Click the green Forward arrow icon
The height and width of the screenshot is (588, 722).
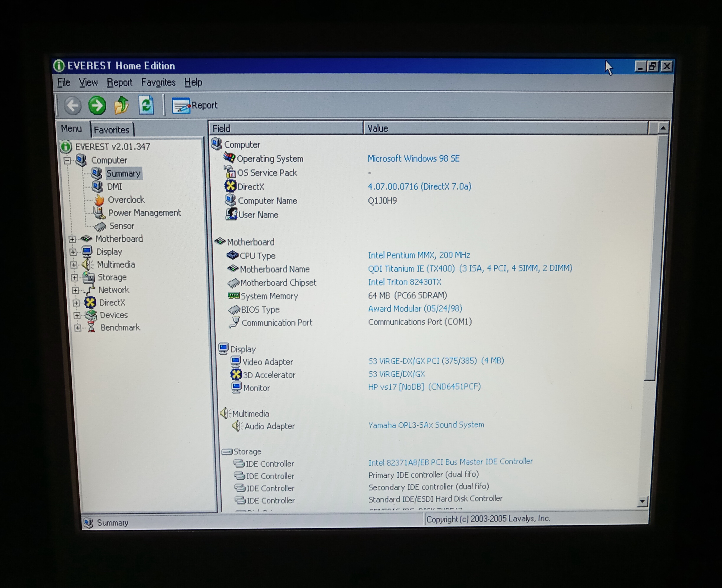(x=97, y=105)
